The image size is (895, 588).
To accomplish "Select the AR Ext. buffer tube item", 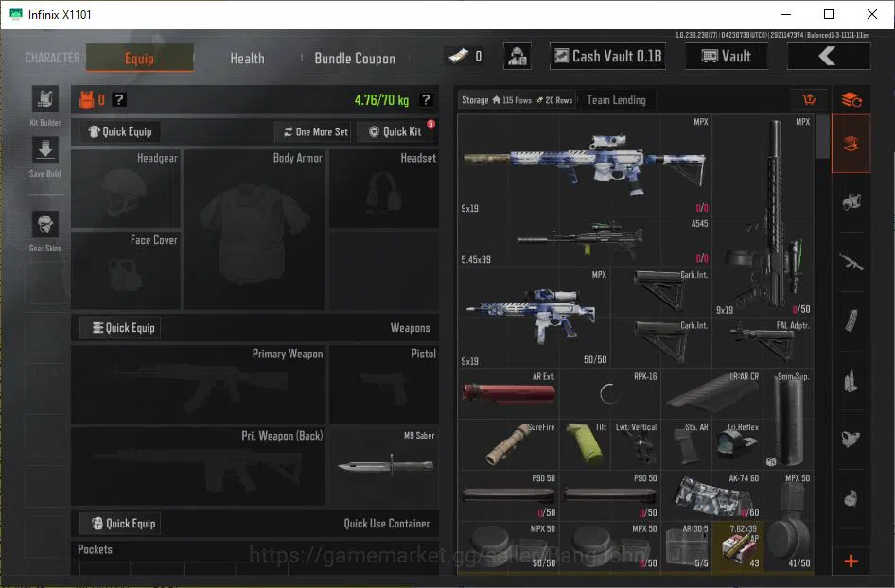I will [509, 394].
